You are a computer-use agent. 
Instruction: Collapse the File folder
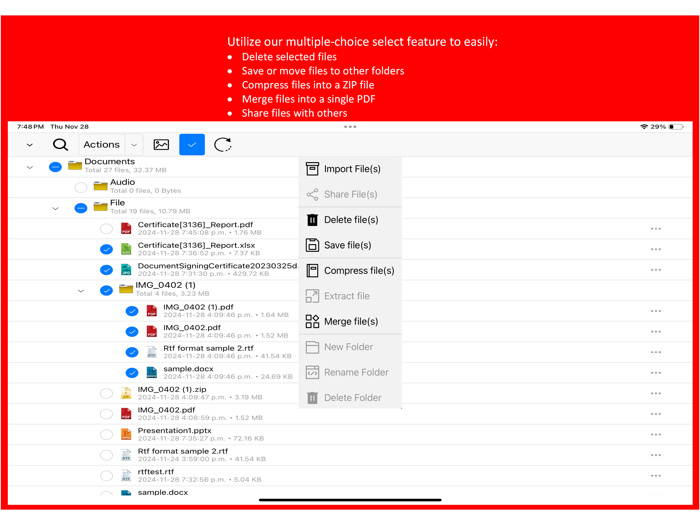coord(55,208)
